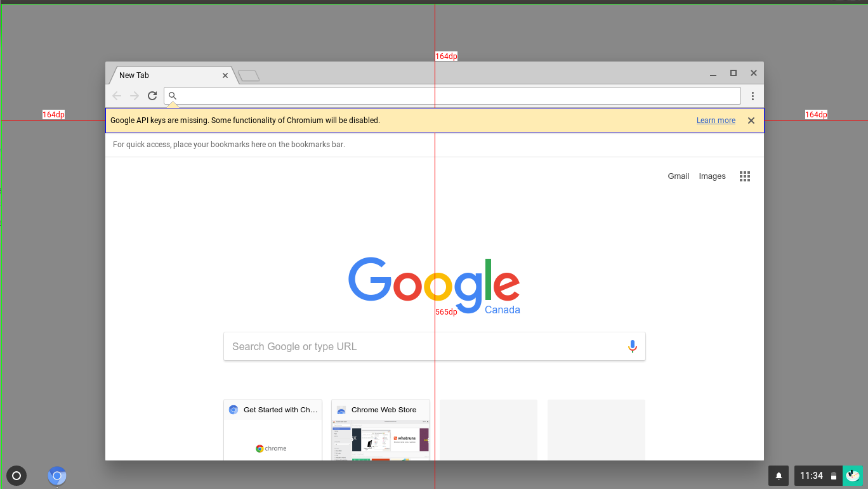Open the Chromium three-dot menu
Viewport: 868px width, 489px height.
[x=753, y=96]
